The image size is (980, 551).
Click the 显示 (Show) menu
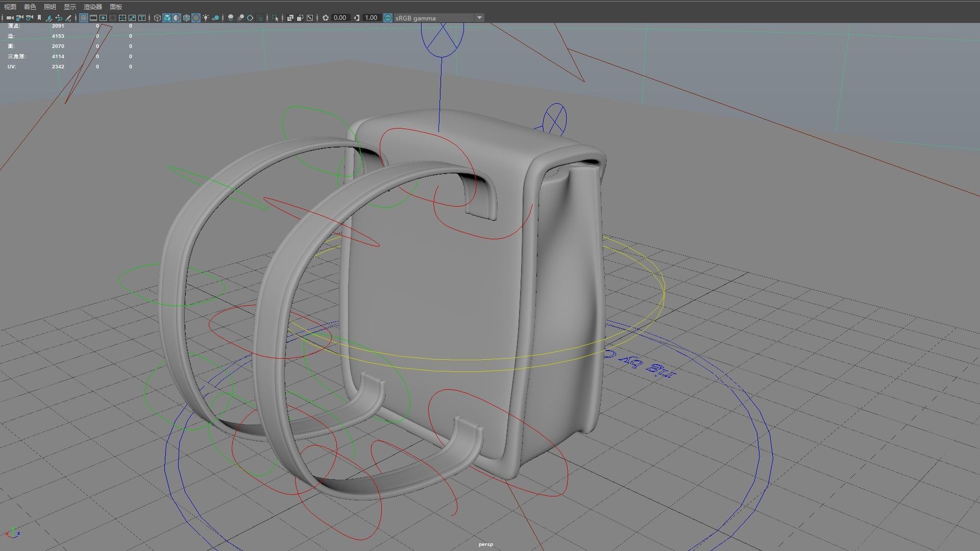pyautogui.click(x=70, y=7)
